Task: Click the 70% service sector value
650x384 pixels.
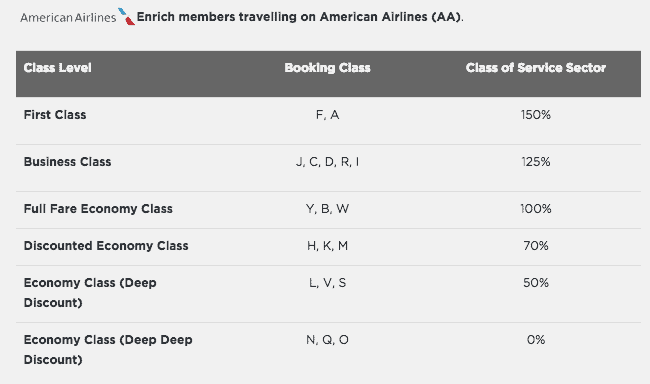Action: click(x=536, y=246)
